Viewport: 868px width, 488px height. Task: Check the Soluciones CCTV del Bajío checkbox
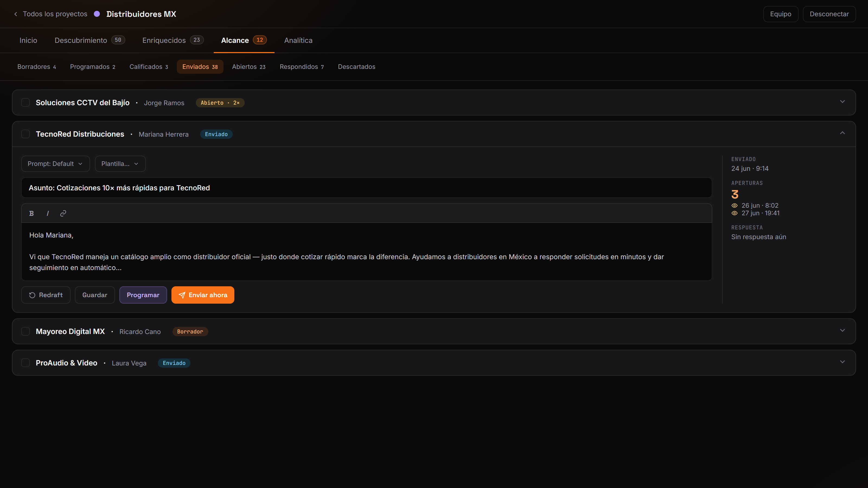tap(25, 102)
